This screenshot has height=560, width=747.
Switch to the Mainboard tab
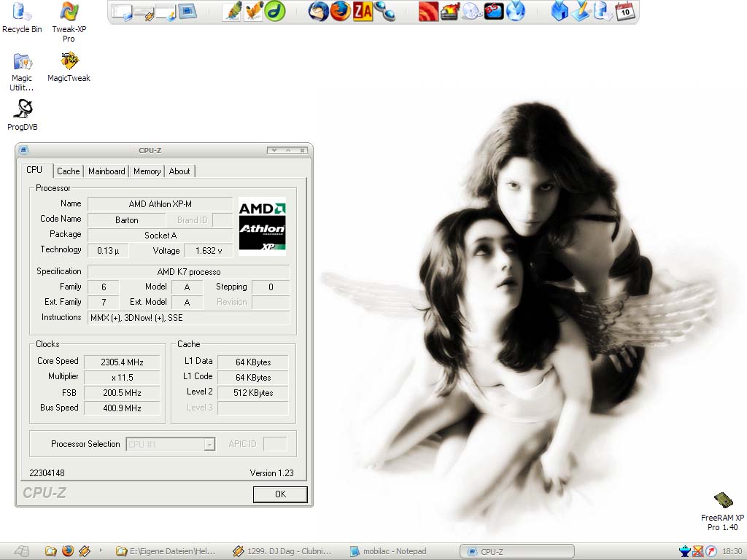(107, 171)
